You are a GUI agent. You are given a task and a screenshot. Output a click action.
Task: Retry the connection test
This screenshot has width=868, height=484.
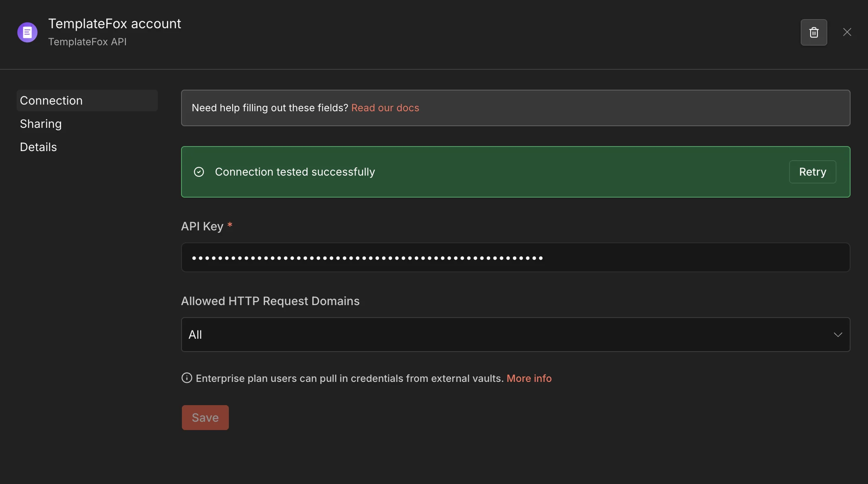click(x=812, y=172)
